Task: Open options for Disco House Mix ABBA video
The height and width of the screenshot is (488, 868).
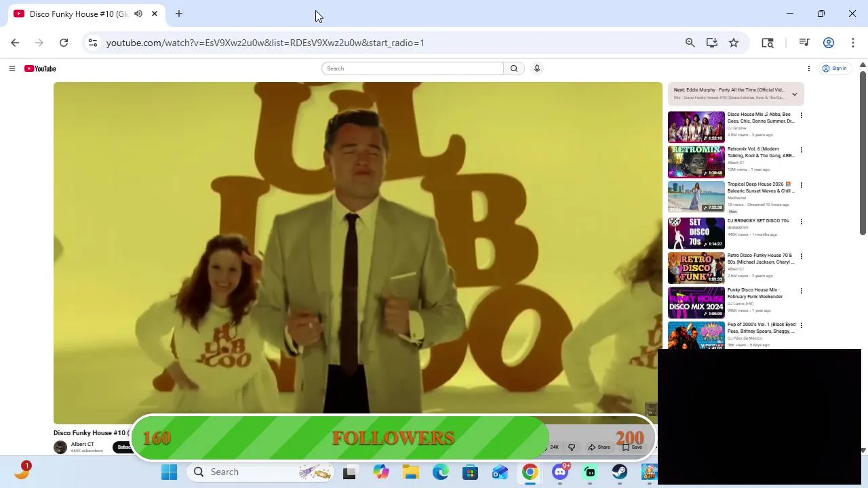Action: coord(802,116)
